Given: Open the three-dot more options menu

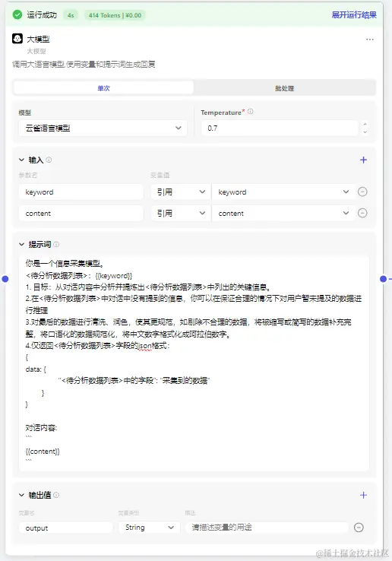Looking at the screenshot, I should 370,40.
